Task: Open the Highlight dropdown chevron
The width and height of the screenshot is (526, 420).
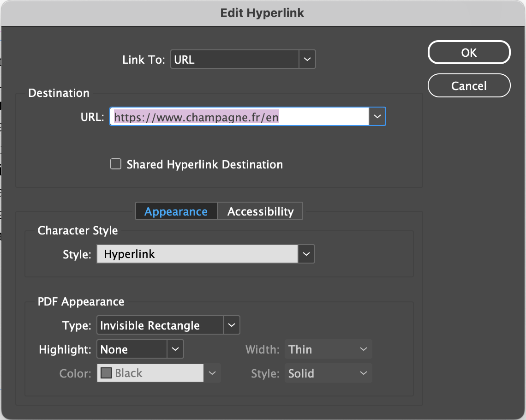Action: (x=175, y=349)
